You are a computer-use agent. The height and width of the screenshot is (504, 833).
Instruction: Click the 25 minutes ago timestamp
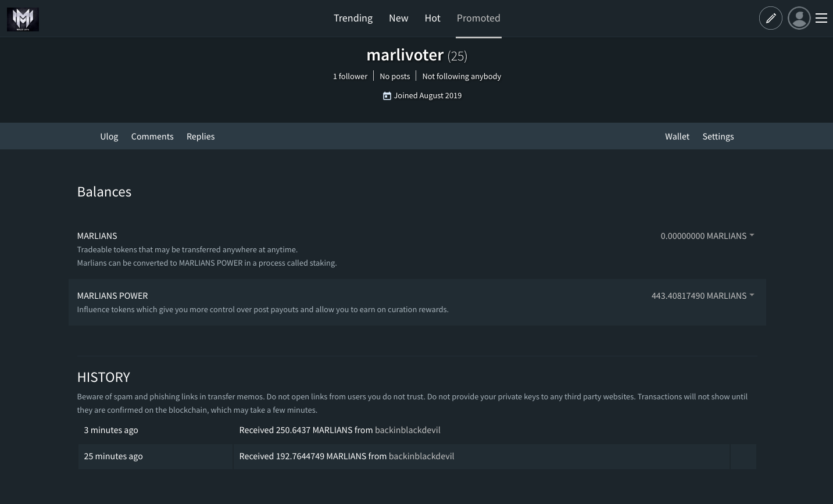point(113,456)
